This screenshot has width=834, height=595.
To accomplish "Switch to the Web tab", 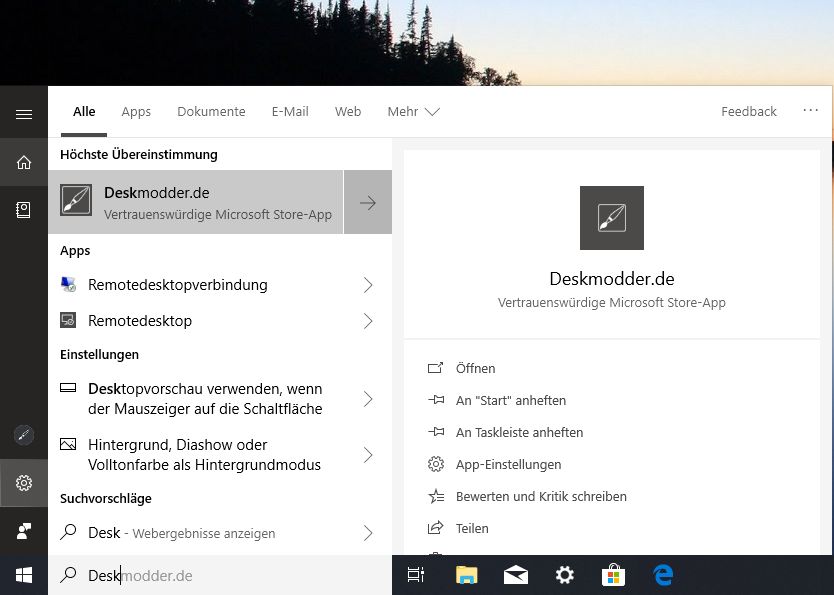I will pyautogui.click(x=348, y=112).
